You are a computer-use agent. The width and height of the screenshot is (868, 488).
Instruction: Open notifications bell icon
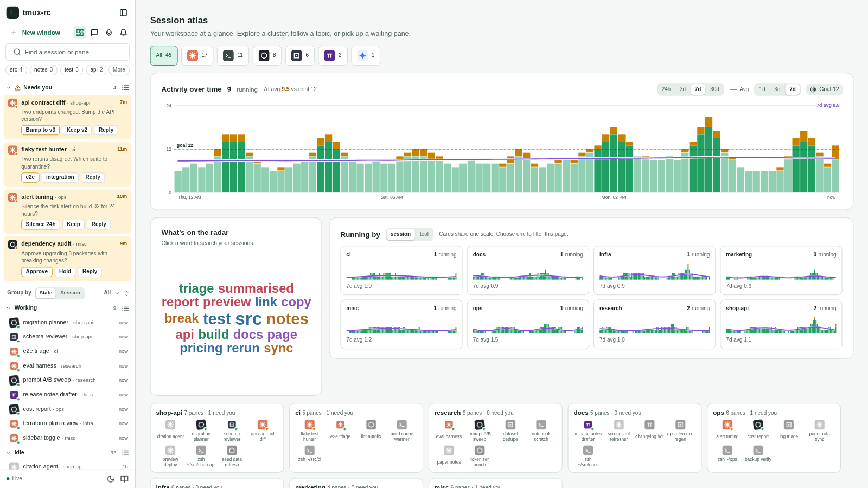[124, 33]
